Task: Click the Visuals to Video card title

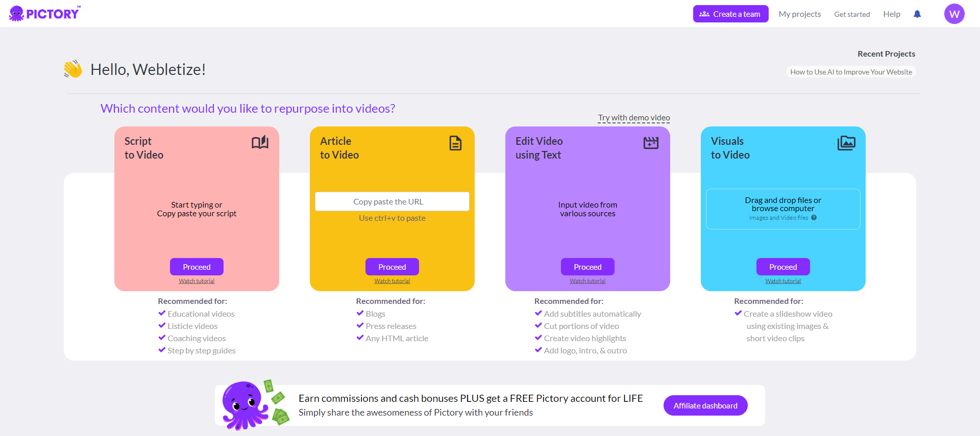Action: [x=730, y=148]
